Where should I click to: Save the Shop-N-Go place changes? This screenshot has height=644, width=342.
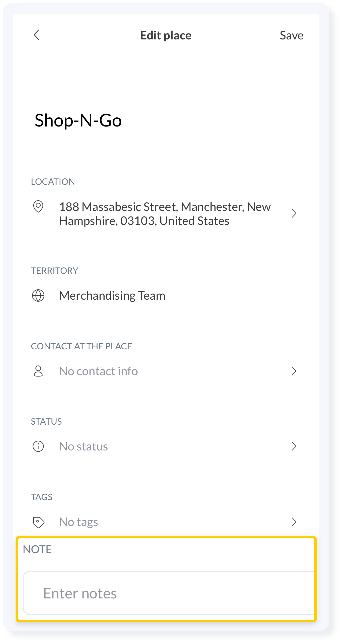point(291,35)
